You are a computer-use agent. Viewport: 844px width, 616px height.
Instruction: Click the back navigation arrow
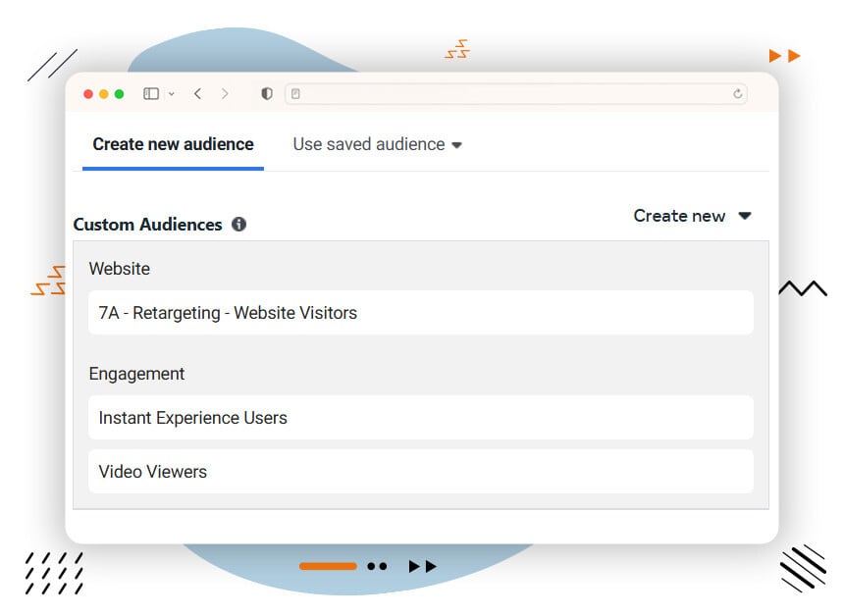(196, 93)
